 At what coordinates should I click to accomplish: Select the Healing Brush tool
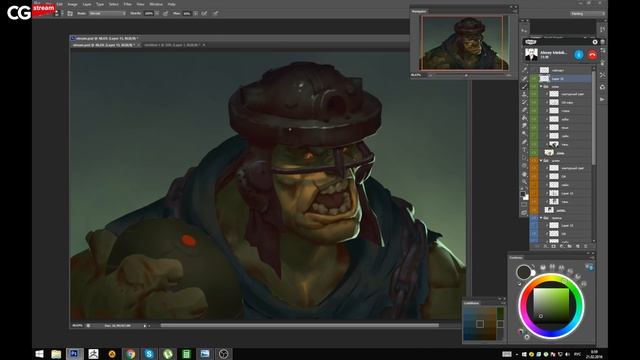(x=524, y=78)
